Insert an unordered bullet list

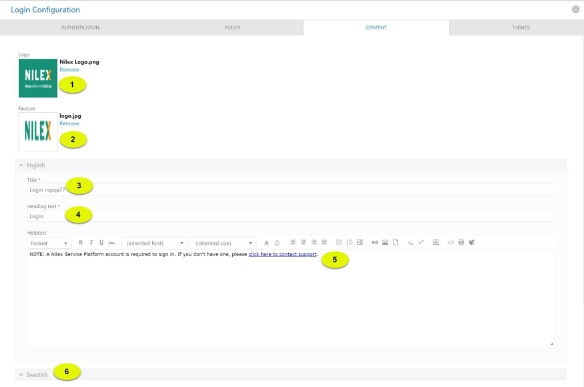pos(339,242)
